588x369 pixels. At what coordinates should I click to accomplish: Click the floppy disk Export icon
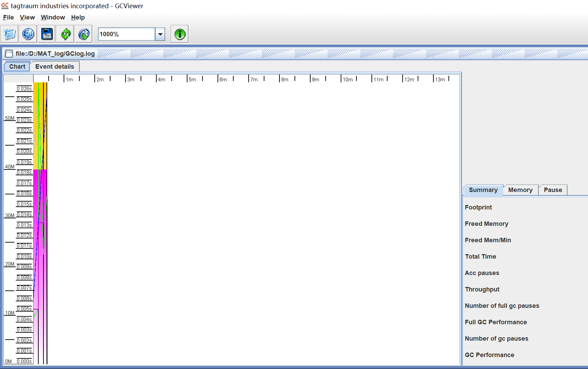[47, 34]
